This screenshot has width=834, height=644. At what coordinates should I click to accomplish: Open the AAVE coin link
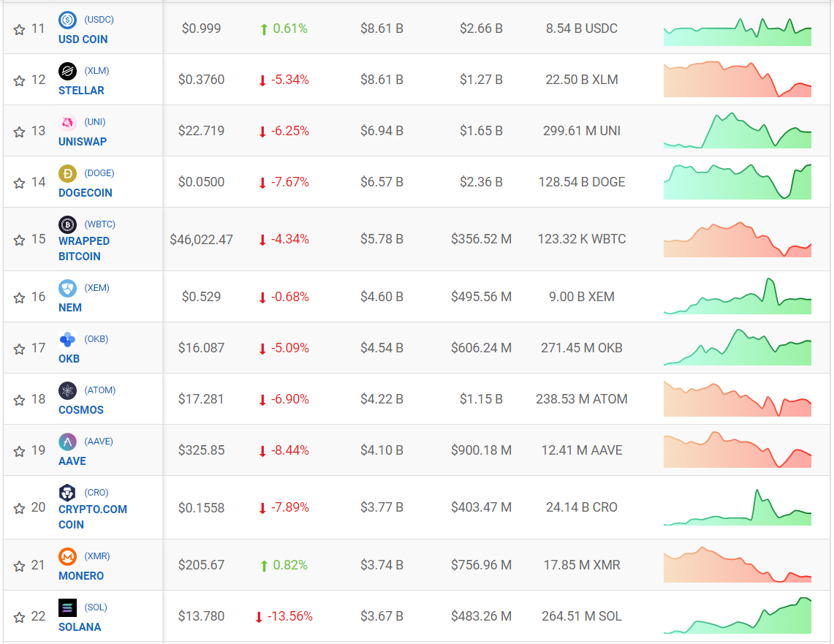point(72,461)
